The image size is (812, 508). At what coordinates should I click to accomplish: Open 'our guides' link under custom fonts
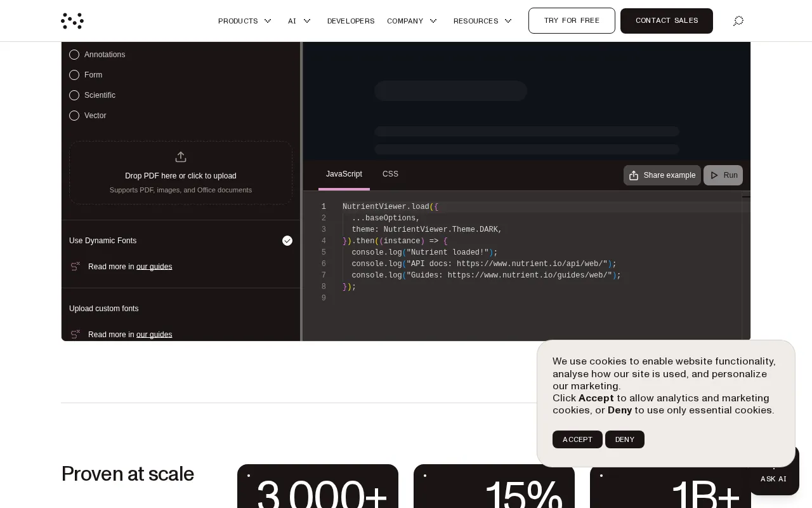coord(154,335)
